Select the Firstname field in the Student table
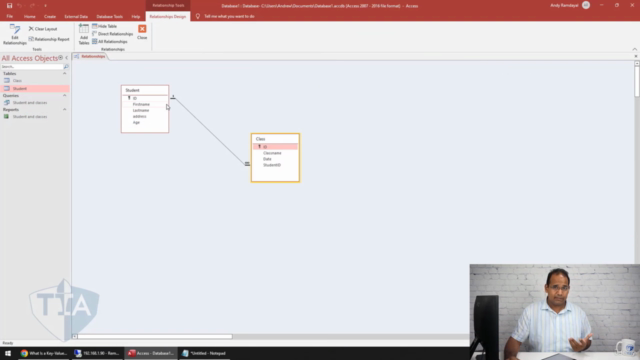The image size is (640, 360). 145,104
